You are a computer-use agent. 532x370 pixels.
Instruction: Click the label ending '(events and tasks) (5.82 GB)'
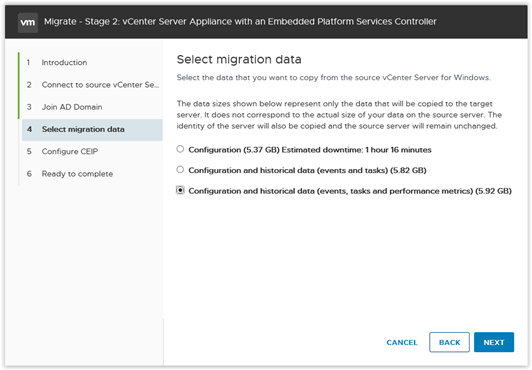307,171
